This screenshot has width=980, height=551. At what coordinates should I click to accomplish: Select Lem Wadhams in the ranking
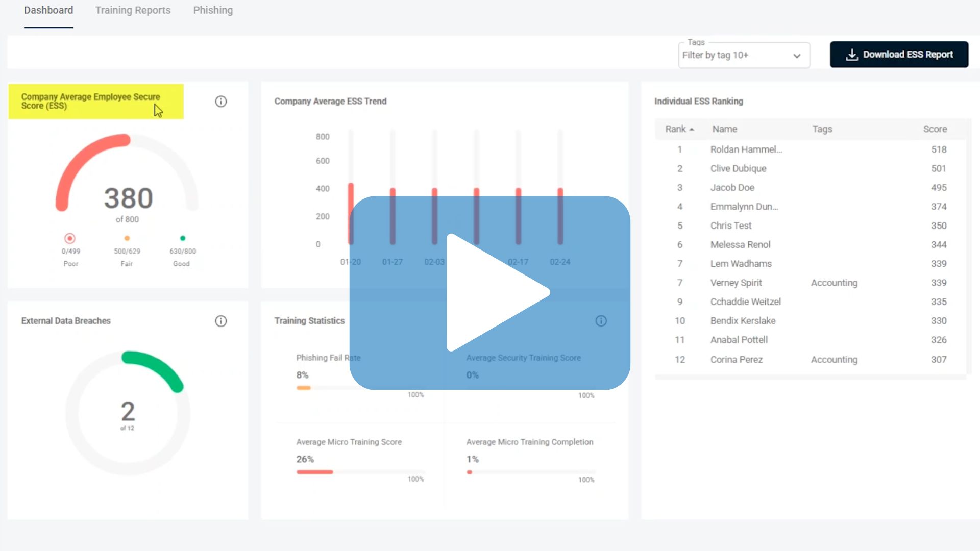click(x=741, y=264)
